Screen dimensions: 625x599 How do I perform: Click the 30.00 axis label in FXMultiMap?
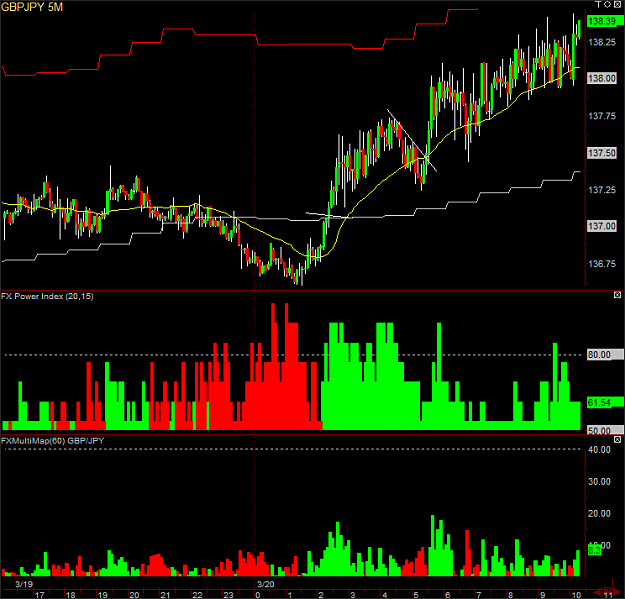pos(599,482)
